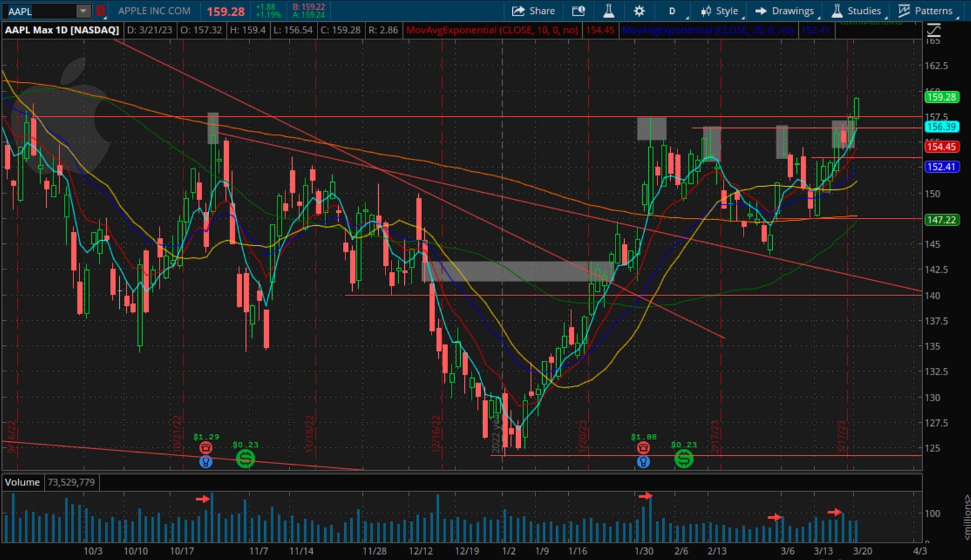Click the red earnings phone icon under $1.88
Viewport: 971px width, 560px height.
[643, 448]
